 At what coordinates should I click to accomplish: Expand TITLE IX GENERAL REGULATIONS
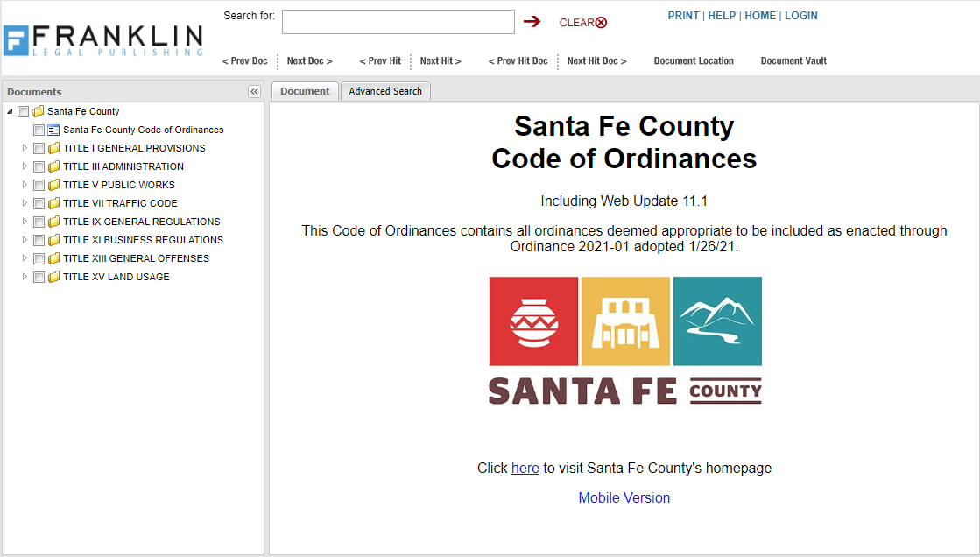tap(25, 222)
